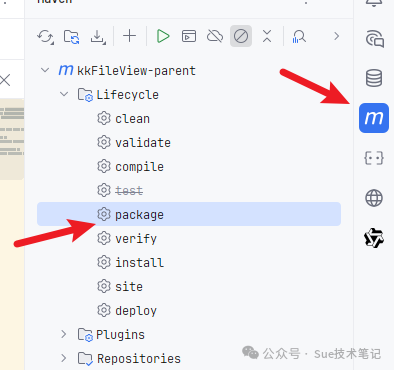Image resolution: width=394 pixels, height=370 pixels.
Task: Collapse the kkFileView-parent project node
Action: tap(45, 70)
